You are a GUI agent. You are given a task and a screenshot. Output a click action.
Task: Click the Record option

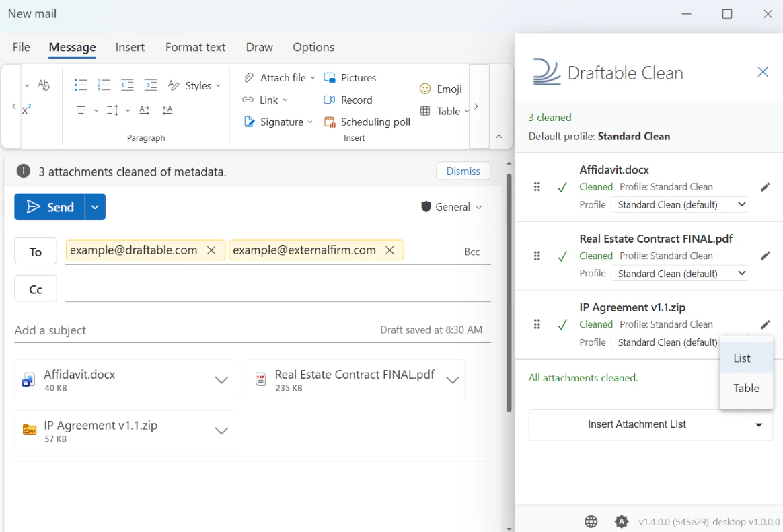348,100
